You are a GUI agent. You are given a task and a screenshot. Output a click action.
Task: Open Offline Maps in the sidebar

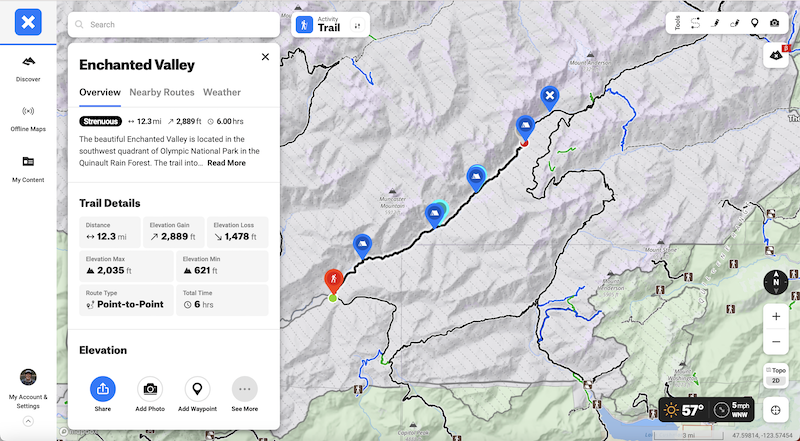click(28, 119)
